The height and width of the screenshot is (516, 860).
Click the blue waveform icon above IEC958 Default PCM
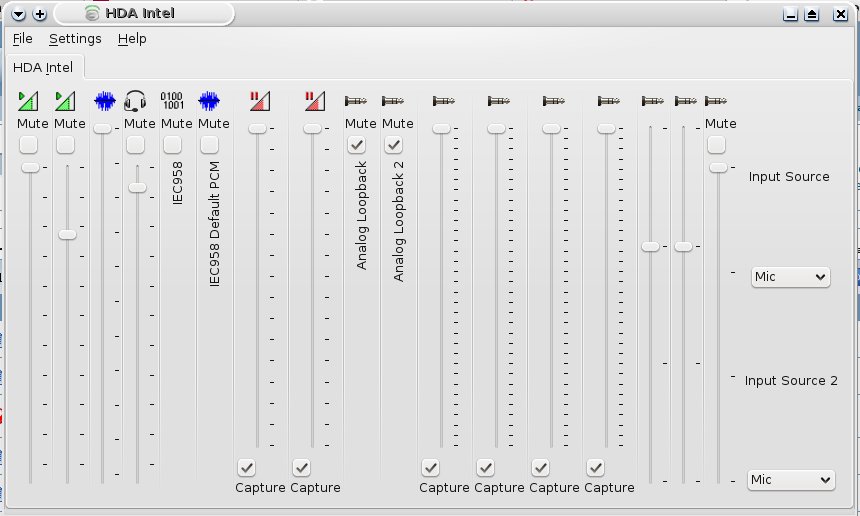pyautogui.click(x=209, y=101)
